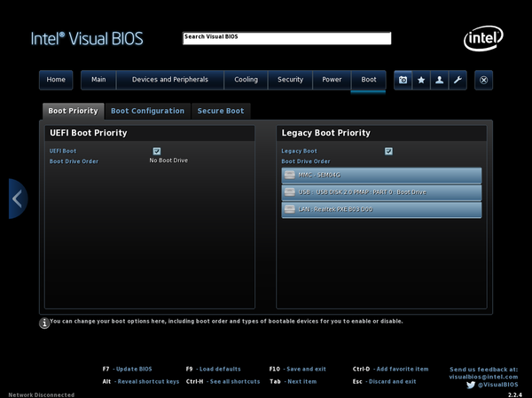Click drive icon of LAN Realtek entry
532x398 pixels.
[x=289, y=209]
